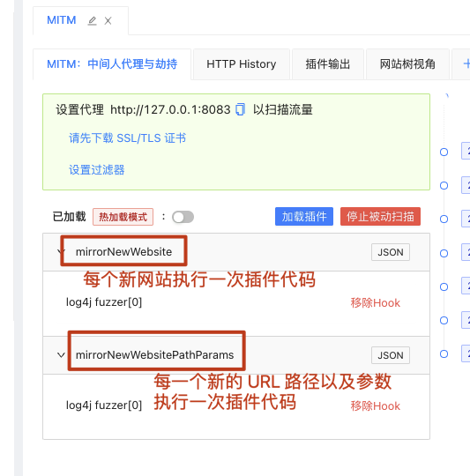Click the red 停止被动扫描 button
This screenshot has width=470, height=476.
click(x=380, y=217)
